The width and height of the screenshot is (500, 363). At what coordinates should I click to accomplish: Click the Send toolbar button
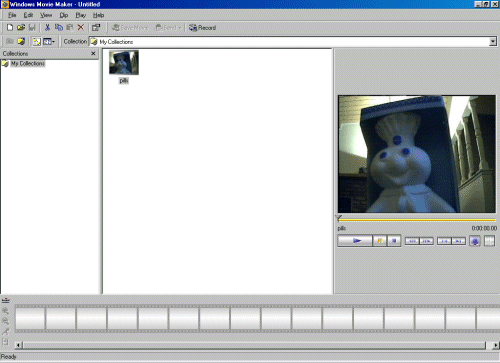coord(166,28)
